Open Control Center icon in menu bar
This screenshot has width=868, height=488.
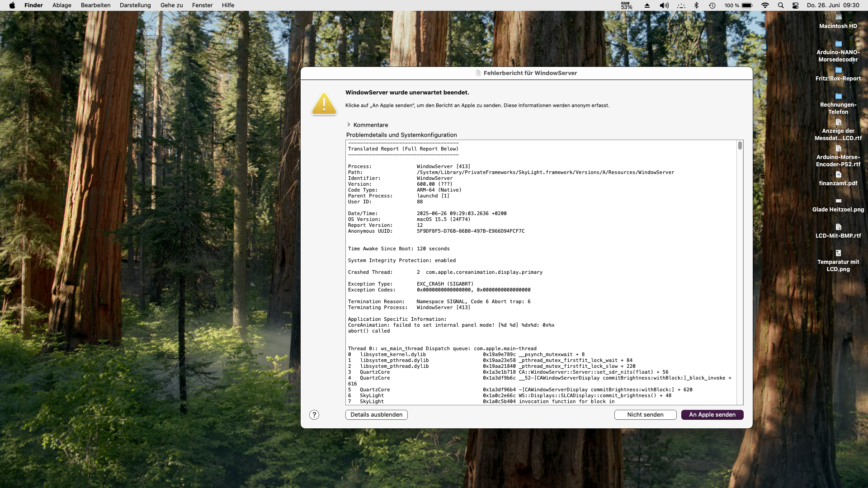tap(796, 5)
